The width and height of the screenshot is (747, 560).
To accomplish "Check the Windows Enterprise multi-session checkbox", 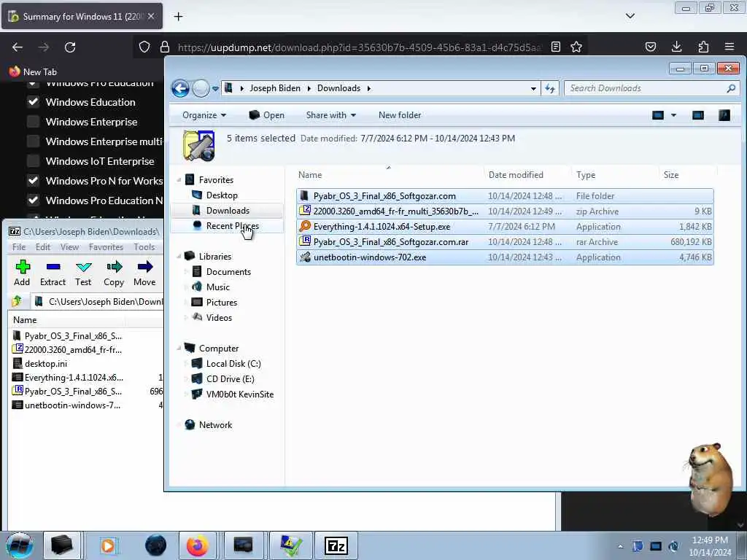I will [x=33, y=141].
